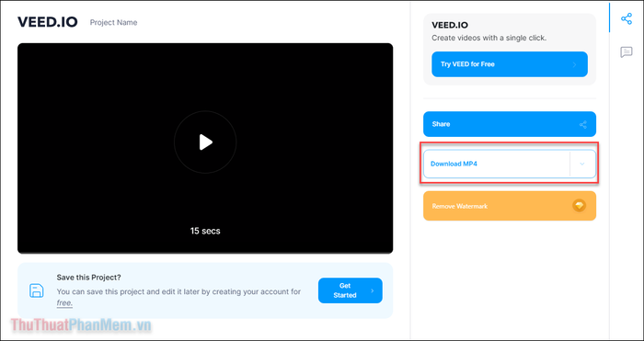Click the Get Started button
The width and height of the screenshot is (644, 341).
(x=350, y=290)
